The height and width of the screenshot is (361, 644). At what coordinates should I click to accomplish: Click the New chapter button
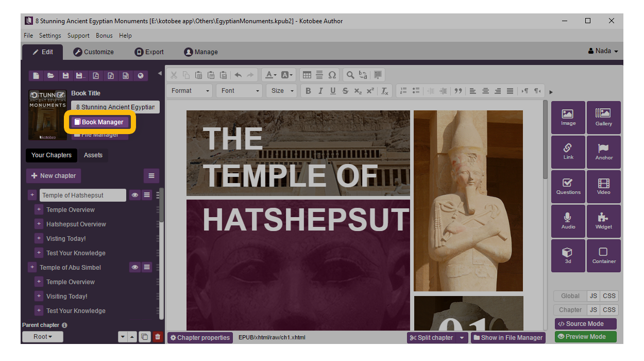click(54, 176)
